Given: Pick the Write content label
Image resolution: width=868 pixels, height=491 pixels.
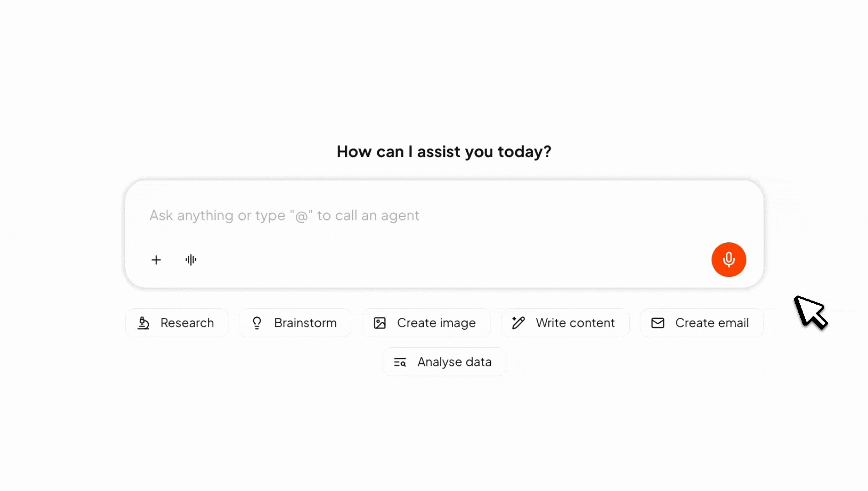Looking at the screenshot, I should (x=575, y=323).
